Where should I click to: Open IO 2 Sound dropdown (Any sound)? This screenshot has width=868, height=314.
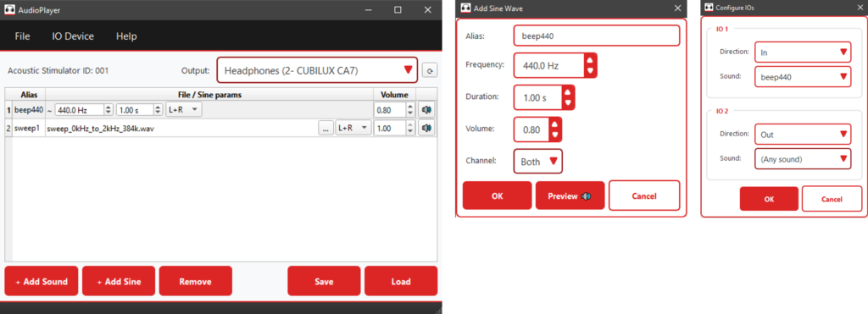point(803,158)
